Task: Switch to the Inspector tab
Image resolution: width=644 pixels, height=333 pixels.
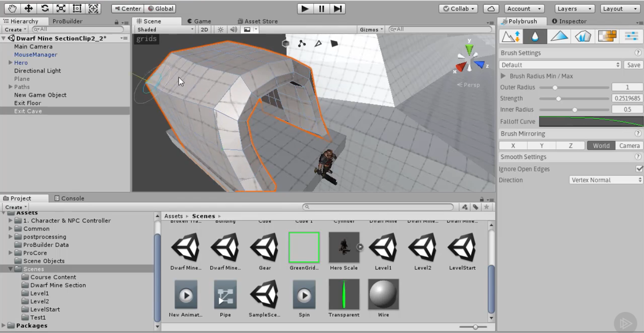Action: (x=569, y=21)
